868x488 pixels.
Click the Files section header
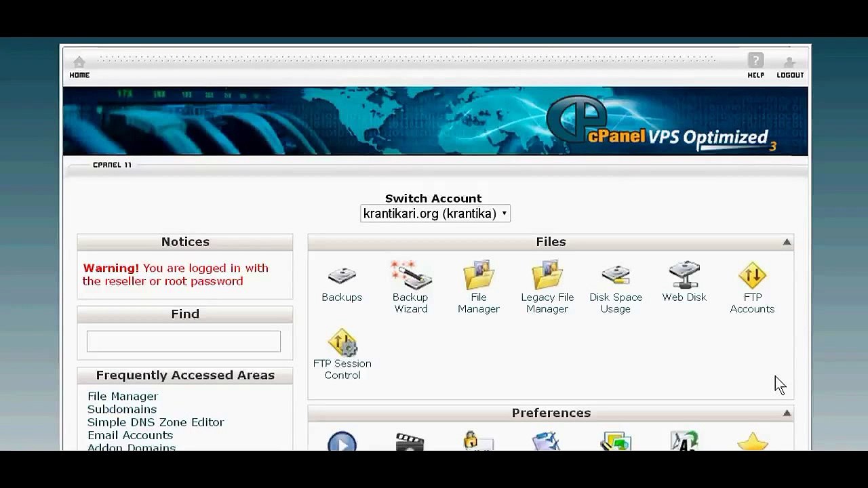[551, 242]
